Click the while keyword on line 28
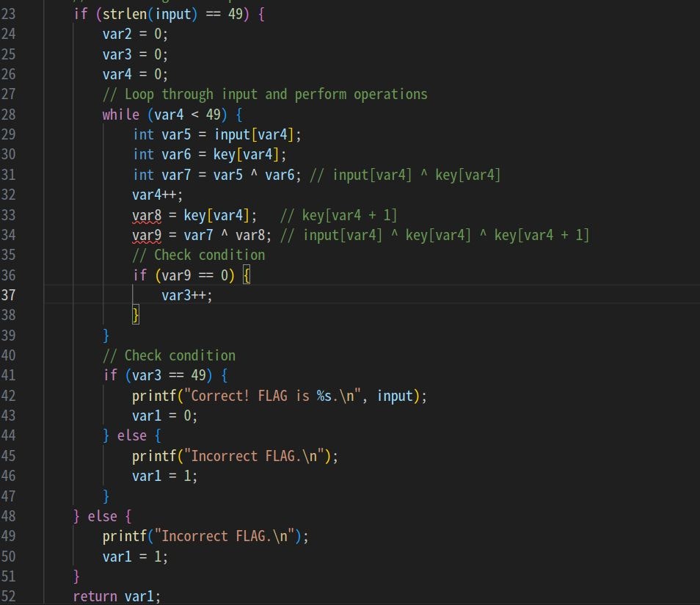 [120, 115]
